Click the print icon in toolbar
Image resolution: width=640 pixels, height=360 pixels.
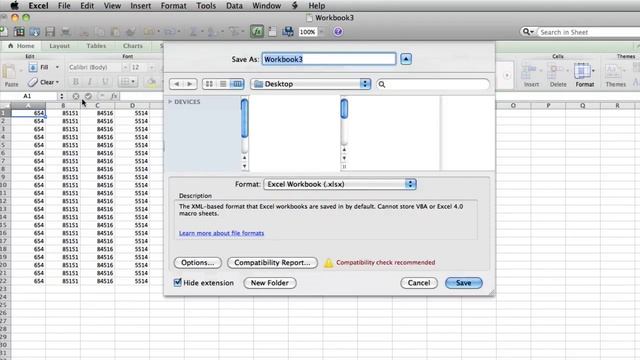[x=65, y=32]
